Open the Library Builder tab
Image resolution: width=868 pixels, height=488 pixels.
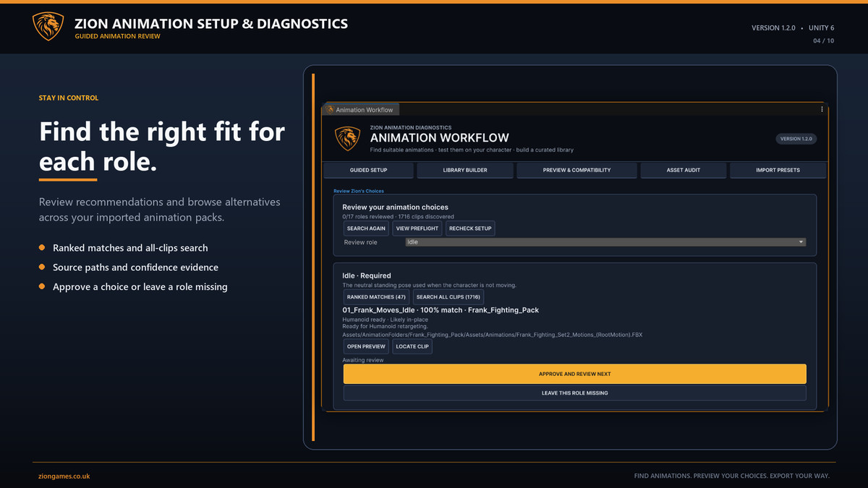tap(465, 170)
